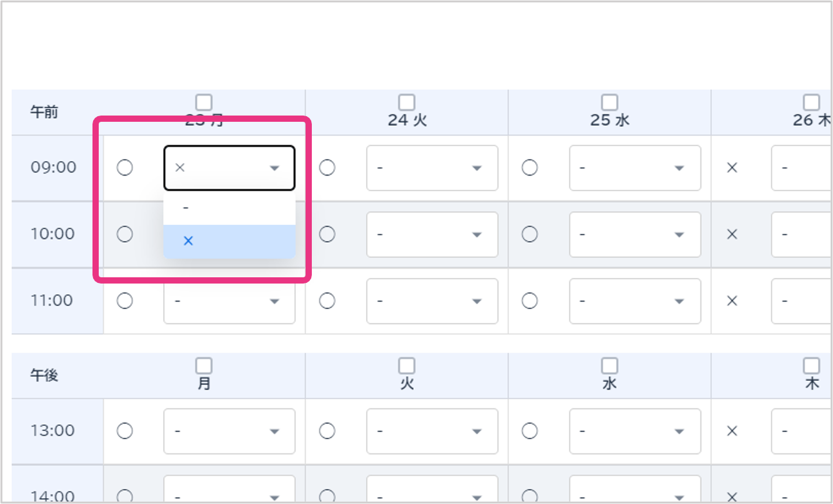Open the 13:00 Wednesday dropdown
Viewport: 833px width, 504px height.
[x=634, y=431]
